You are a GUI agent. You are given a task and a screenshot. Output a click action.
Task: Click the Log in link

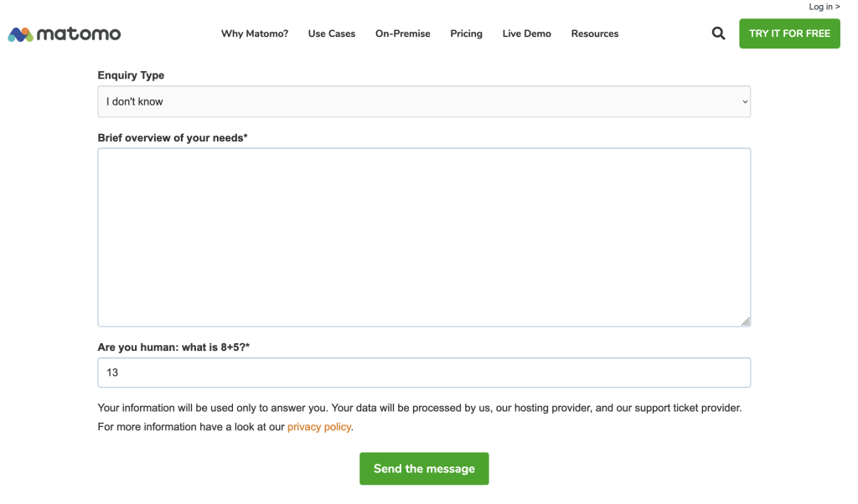pyautogui.click(x=824, y=7)
